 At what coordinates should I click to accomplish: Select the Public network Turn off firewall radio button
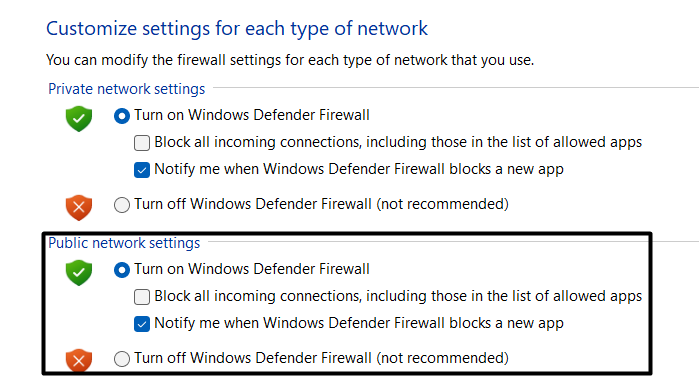(x=122, y=359)
